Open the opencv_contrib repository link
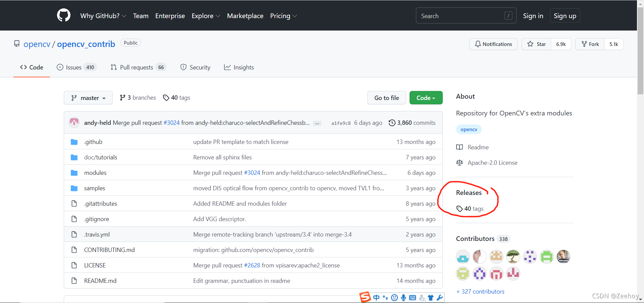This screenshot has width=644, height=303. click(86, 44)
